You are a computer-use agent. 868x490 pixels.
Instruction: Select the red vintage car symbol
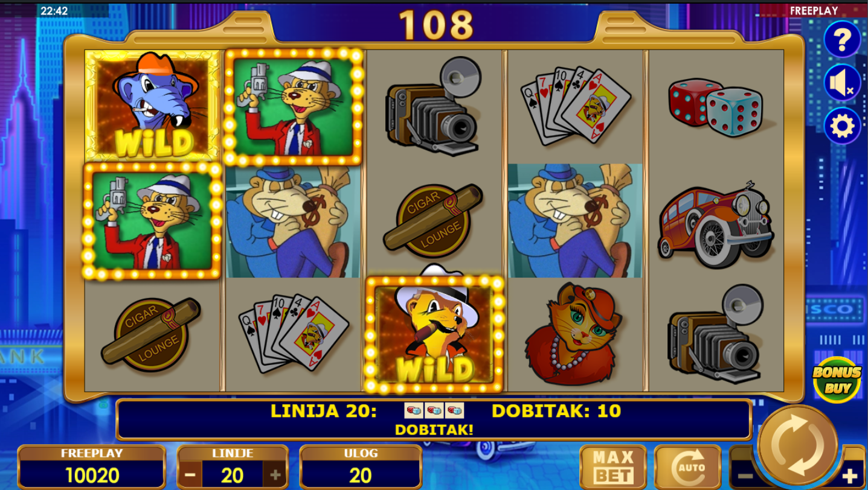pos(716,221)
